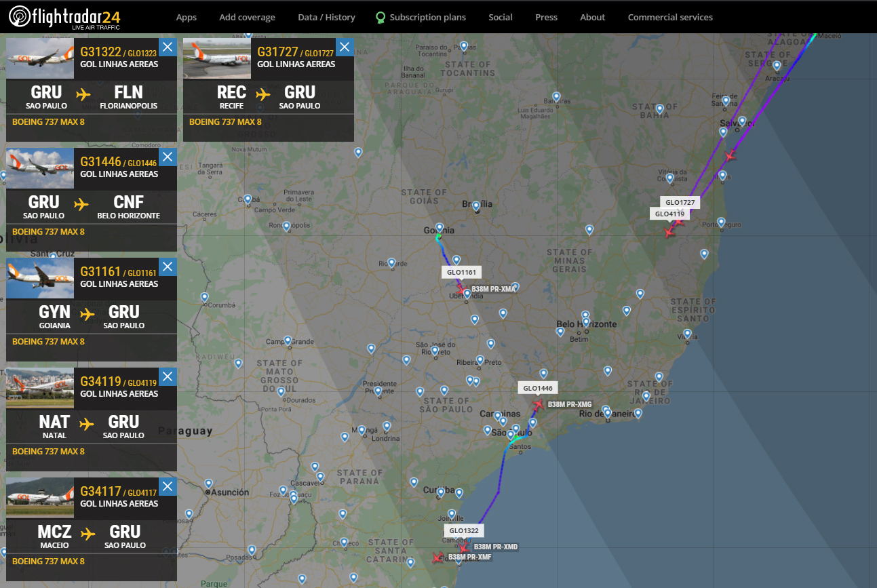The width and height of the screenshot is (877, 588).
Task: View aircraft photo for flight G31161
Action: [40, 278]
